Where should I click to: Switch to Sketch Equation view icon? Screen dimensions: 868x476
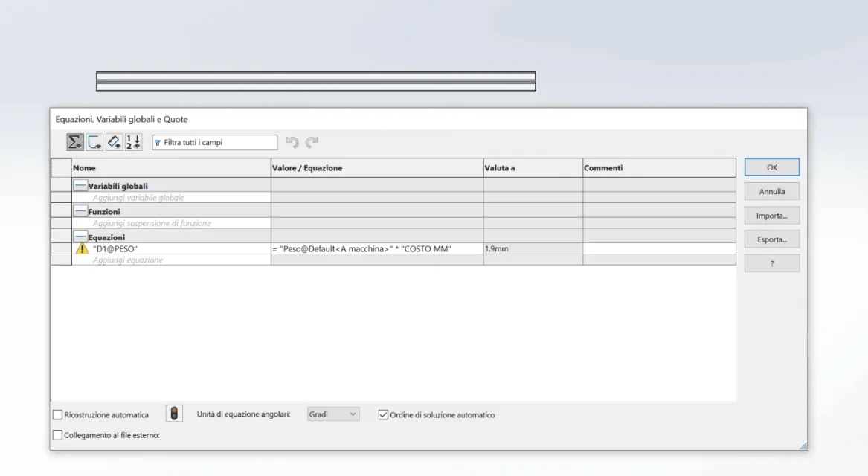pos(94,142)
